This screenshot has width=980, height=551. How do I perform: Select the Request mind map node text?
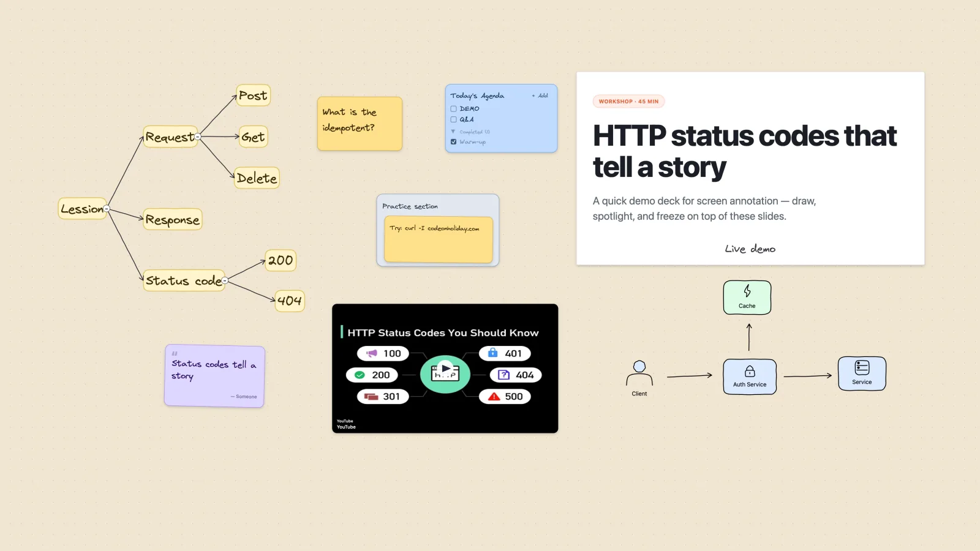pos(170,137)
